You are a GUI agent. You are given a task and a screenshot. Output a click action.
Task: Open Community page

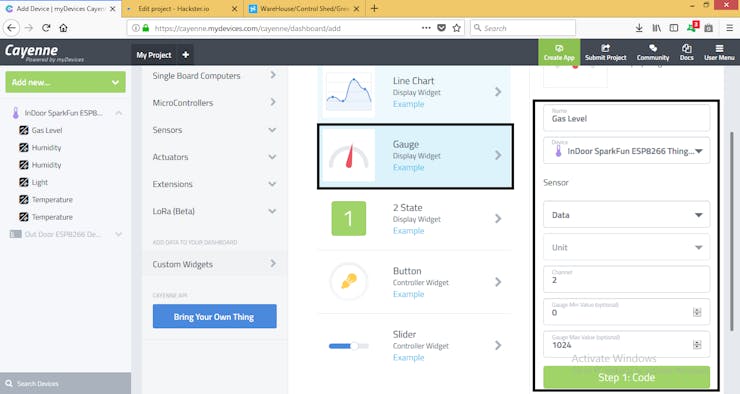653,52
